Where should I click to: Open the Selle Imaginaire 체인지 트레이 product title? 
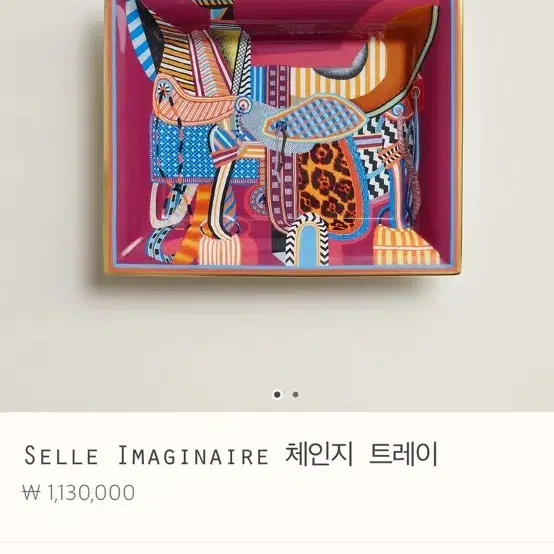(x=231, y=454)
